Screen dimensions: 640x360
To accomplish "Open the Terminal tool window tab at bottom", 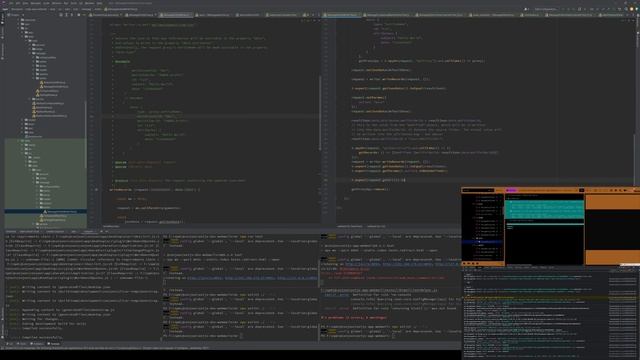I will point(53,344).
